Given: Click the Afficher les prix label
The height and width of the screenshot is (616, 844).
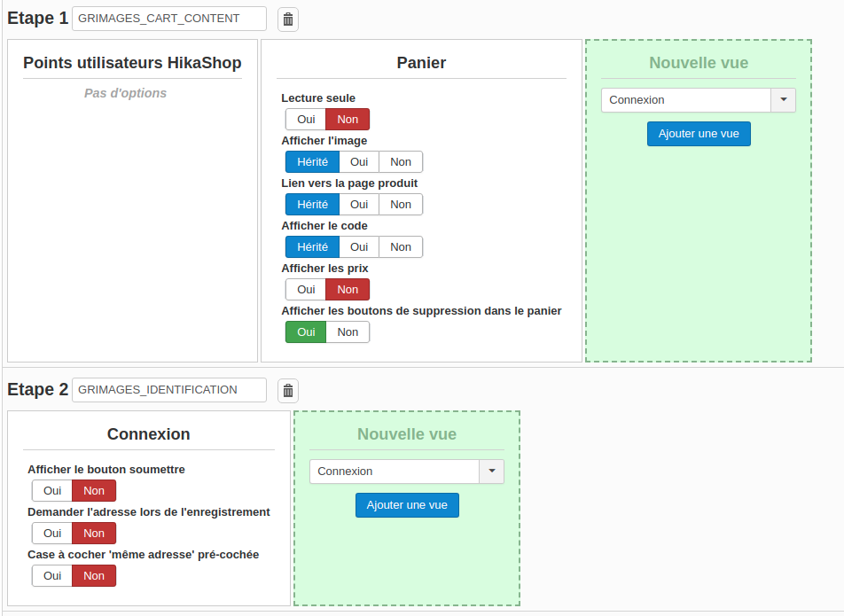Looking at the screenshot, I should point(324,268).
